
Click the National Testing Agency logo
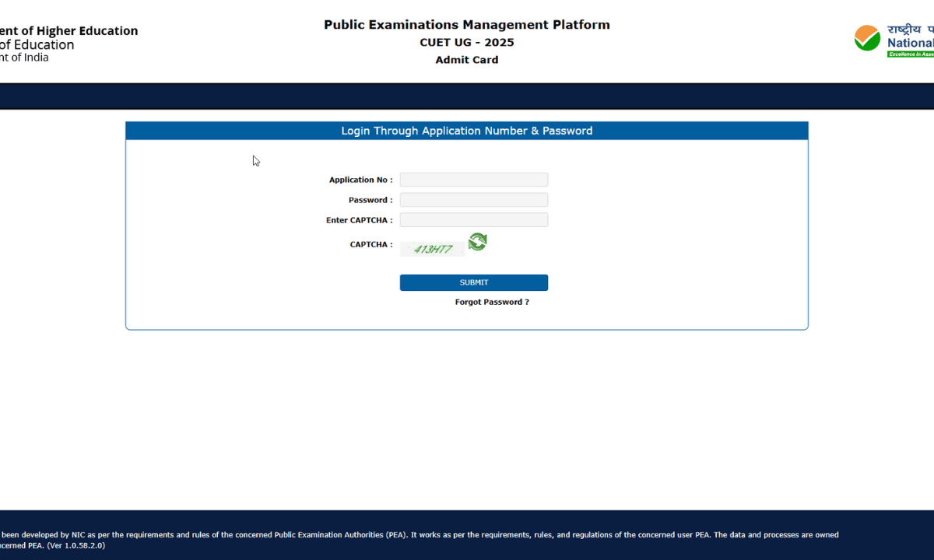(894, 40)
